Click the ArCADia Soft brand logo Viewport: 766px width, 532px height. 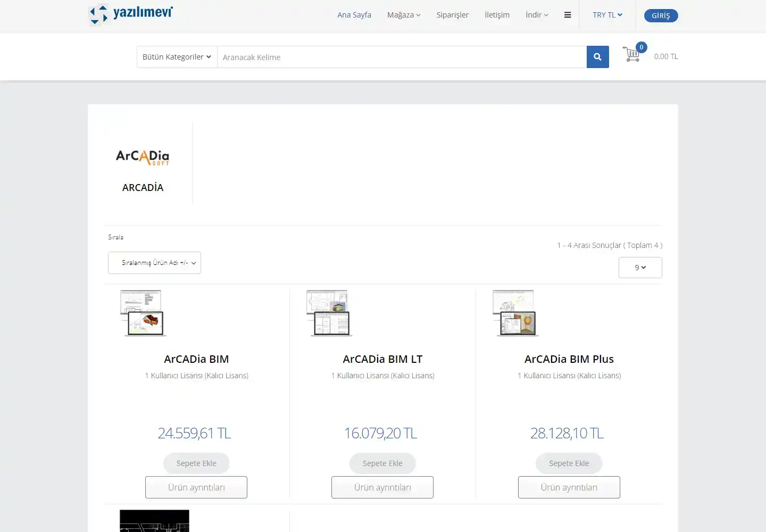click(x=143, y=157)
